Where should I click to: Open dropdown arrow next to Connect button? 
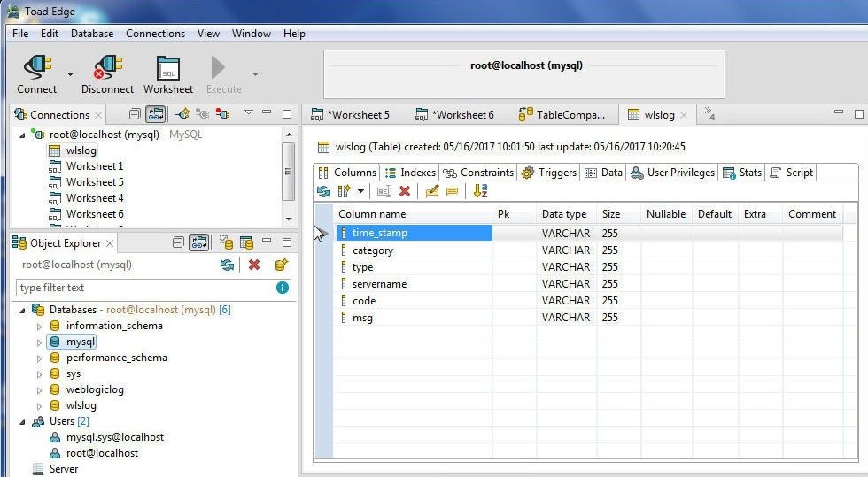[x=70, y=73]
